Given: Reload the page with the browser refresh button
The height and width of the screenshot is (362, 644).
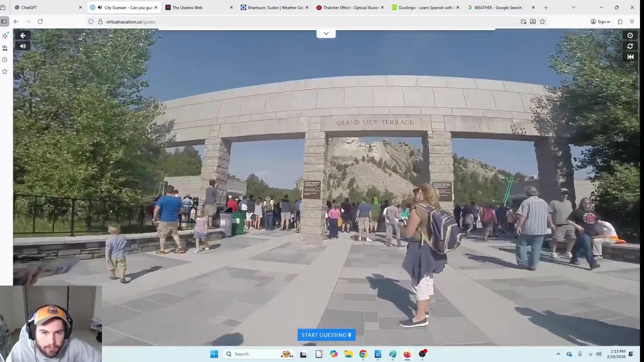Looking at the screenshot, I should pyautogui.click(x=40, y=22).
